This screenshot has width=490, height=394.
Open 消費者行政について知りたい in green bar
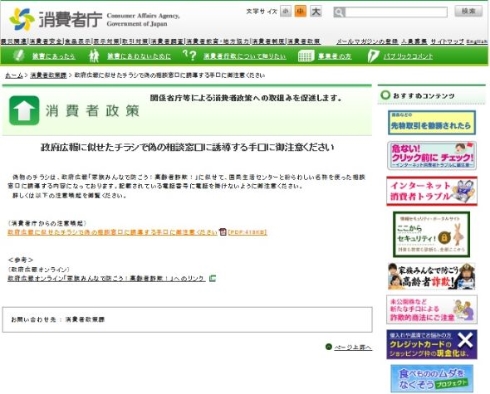click(x=245, y=56)
